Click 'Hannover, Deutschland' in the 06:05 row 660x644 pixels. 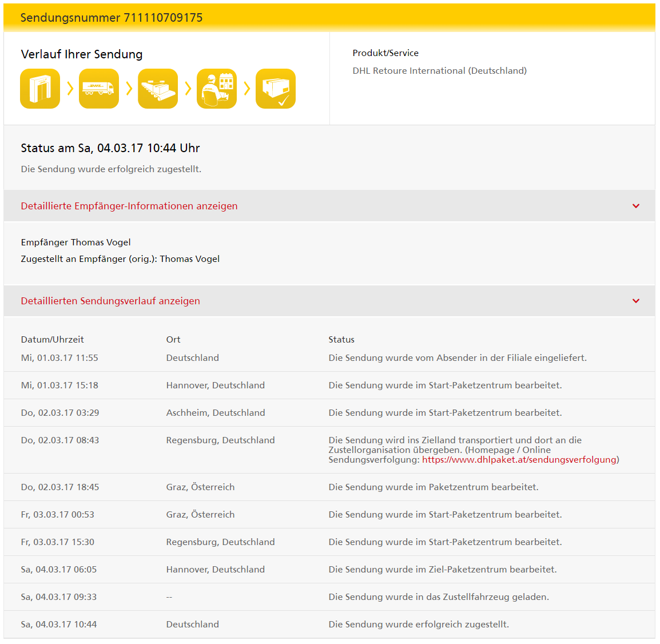(x=216, y=570)
